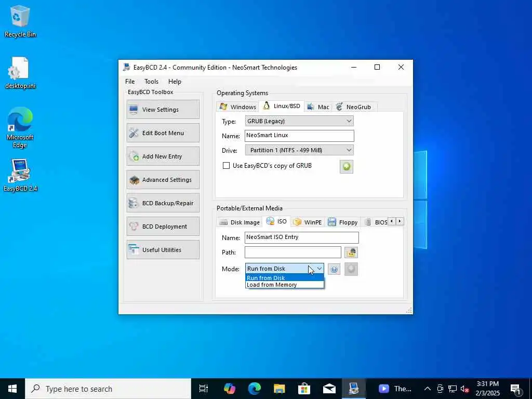Select desktop.ini file on desktop
The image size is (532, 399).
click(20, 73)
